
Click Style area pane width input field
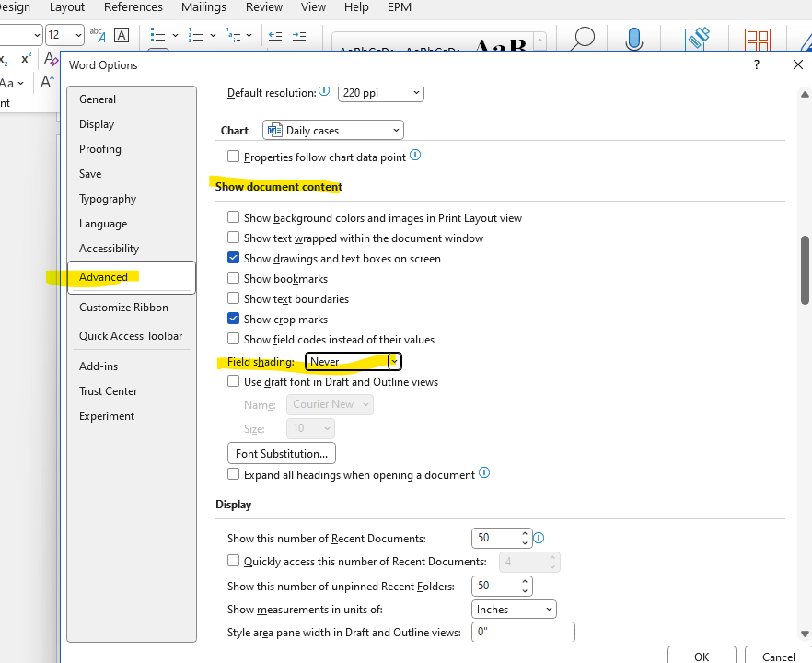[x=523, y=632]
